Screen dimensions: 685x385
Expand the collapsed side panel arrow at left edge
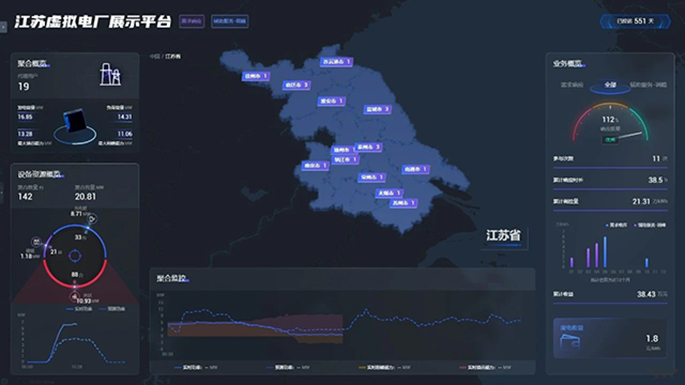coord(3,27)
